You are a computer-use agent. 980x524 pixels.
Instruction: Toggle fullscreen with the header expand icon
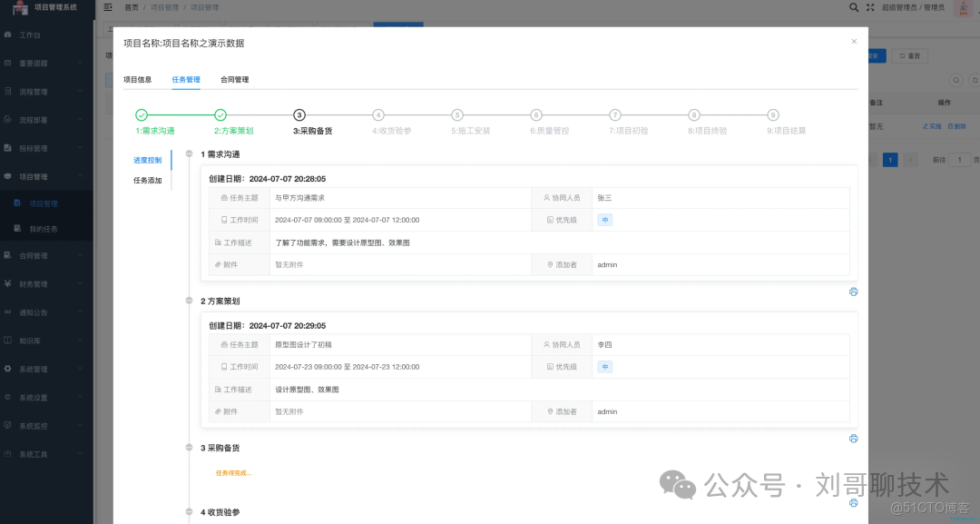coord(870,7)
